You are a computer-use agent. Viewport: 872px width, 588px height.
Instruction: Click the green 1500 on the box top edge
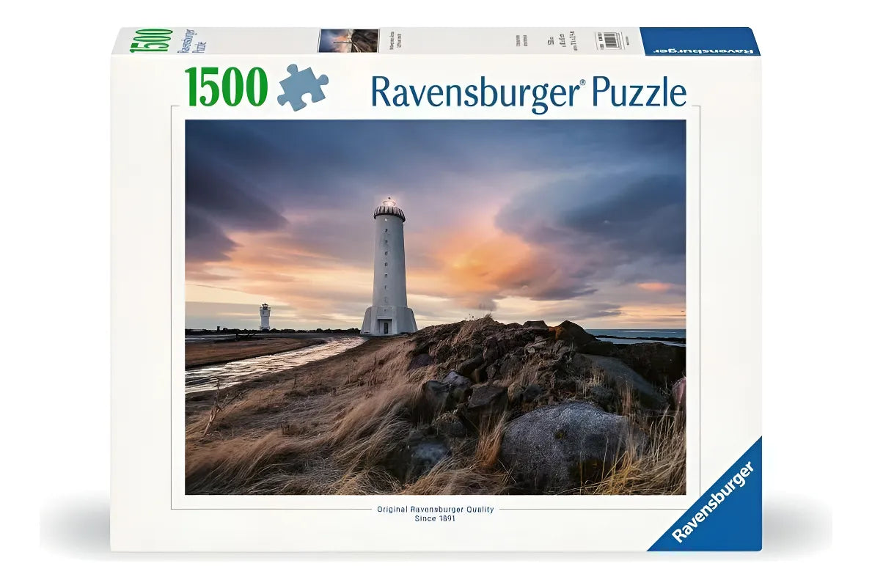150,41
